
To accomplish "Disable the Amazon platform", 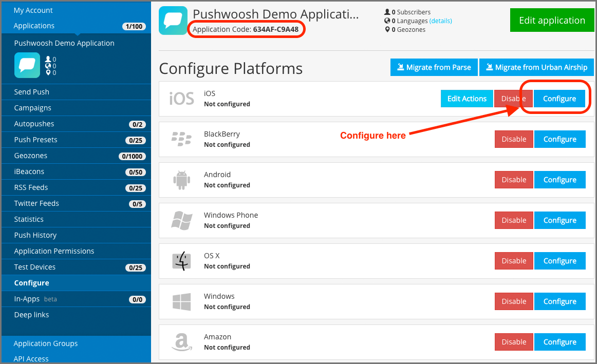I will click(x=514, y=342).
